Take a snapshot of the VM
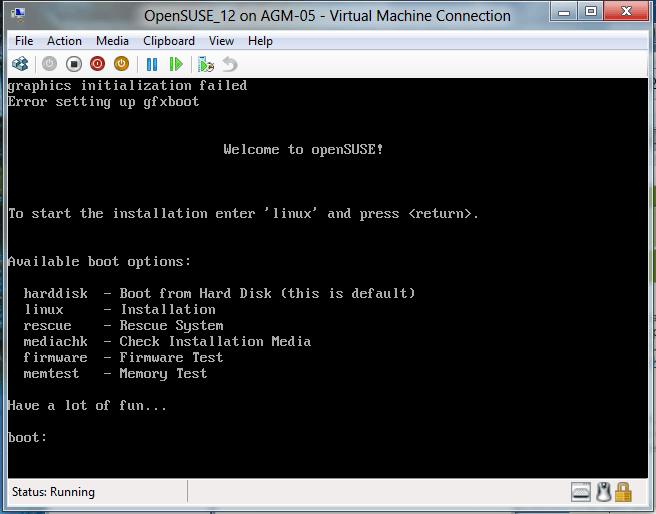The image size is (656, 514). coord(206,64)
